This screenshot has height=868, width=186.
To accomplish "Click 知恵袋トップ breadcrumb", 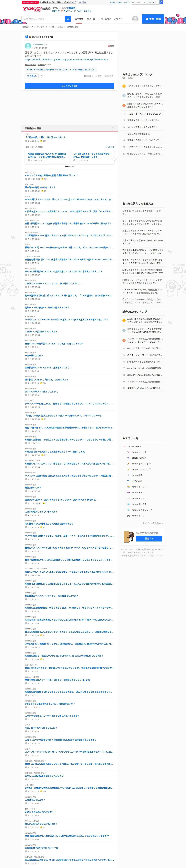I will tap(28, 27).
